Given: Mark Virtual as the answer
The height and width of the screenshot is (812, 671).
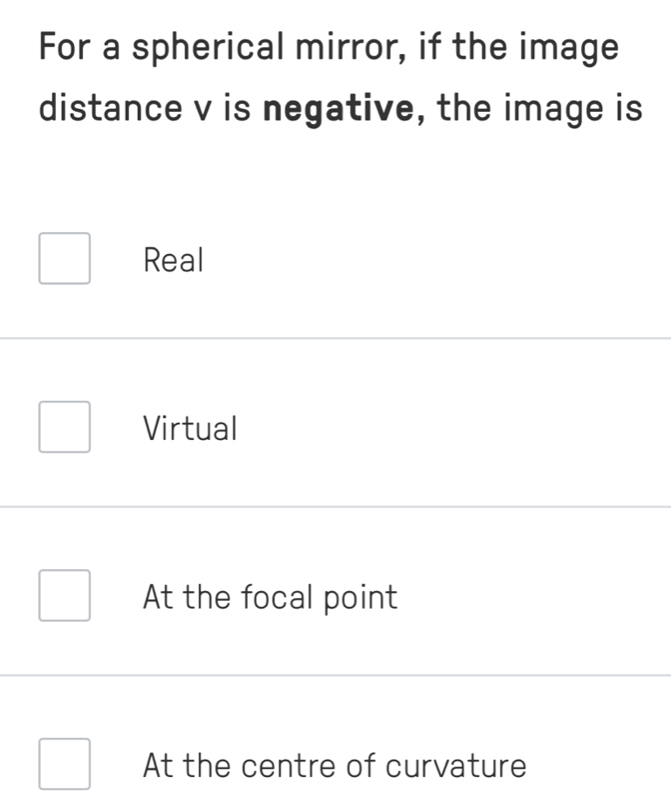Looking at the screenshot, I should point(64,427).
